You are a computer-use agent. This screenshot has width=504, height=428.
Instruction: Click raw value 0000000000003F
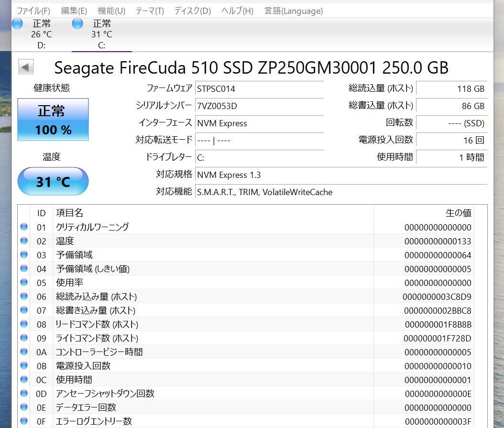[x=438, y=421]
